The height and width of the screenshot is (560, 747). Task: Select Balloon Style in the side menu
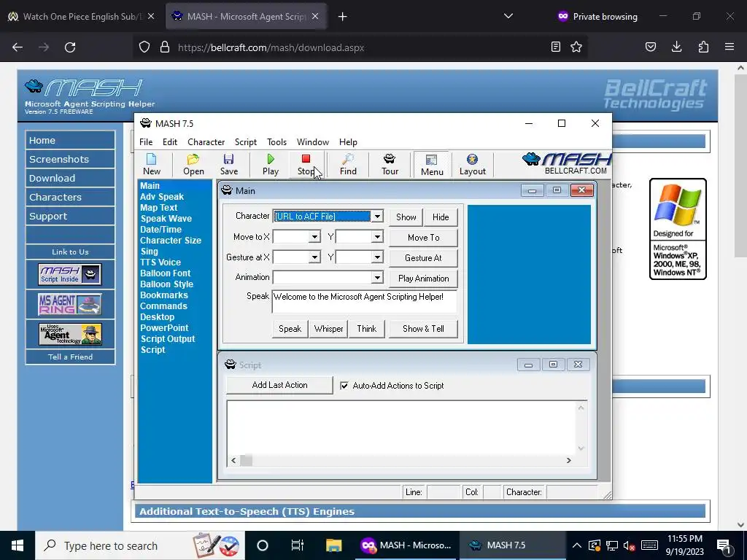coord(166,284)
